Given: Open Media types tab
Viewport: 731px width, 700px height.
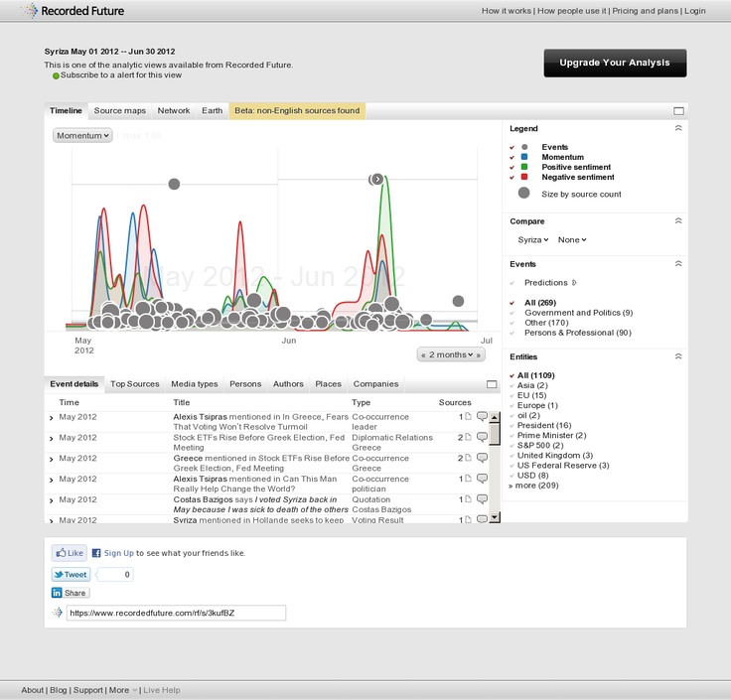Looking at the screenshot, I should click(x=195, y=384).
